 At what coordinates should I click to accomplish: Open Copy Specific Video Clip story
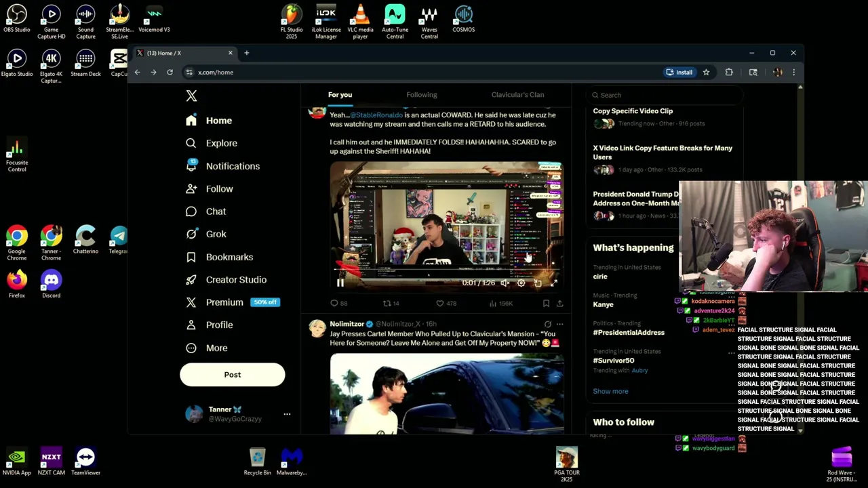[x=633, y=110]
